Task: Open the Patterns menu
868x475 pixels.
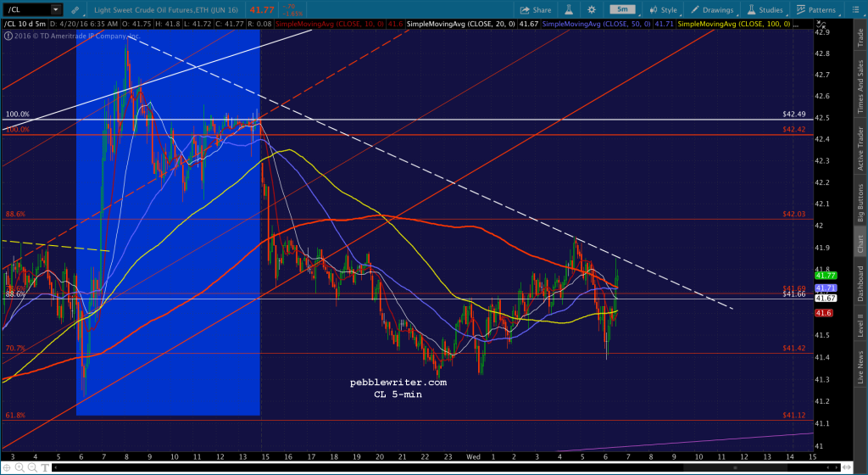Action: point(816,10)
